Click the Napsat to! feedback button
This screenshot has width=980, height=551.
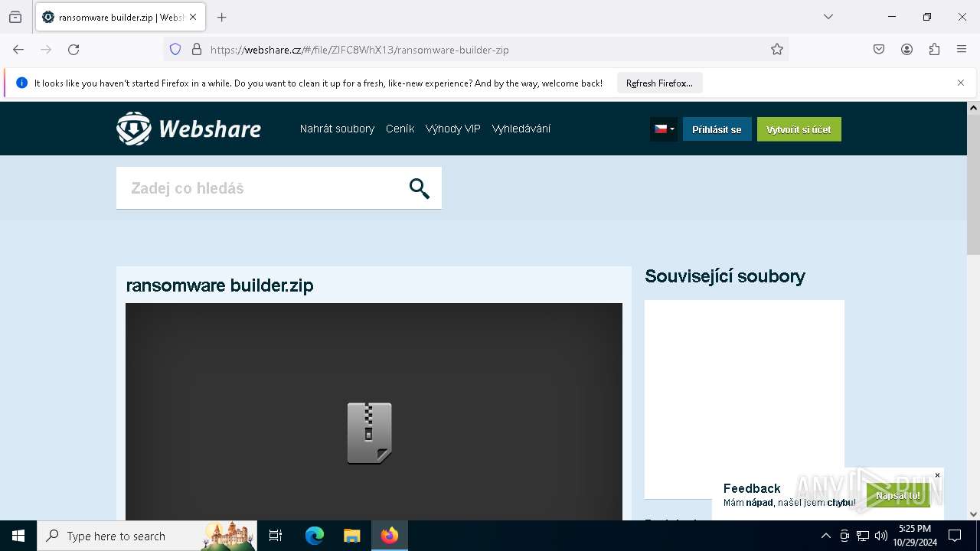898,495
